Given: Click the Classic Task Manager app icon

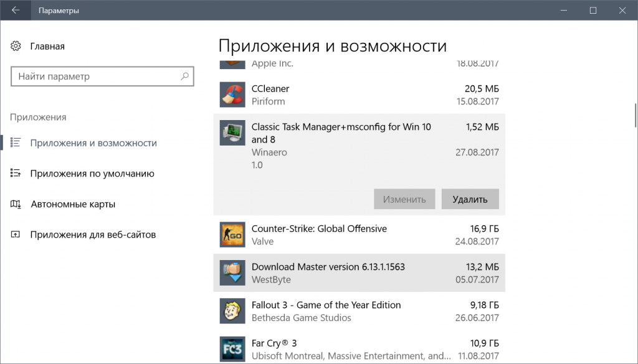Looking at the screenshot, I should (x=232, y=133).
